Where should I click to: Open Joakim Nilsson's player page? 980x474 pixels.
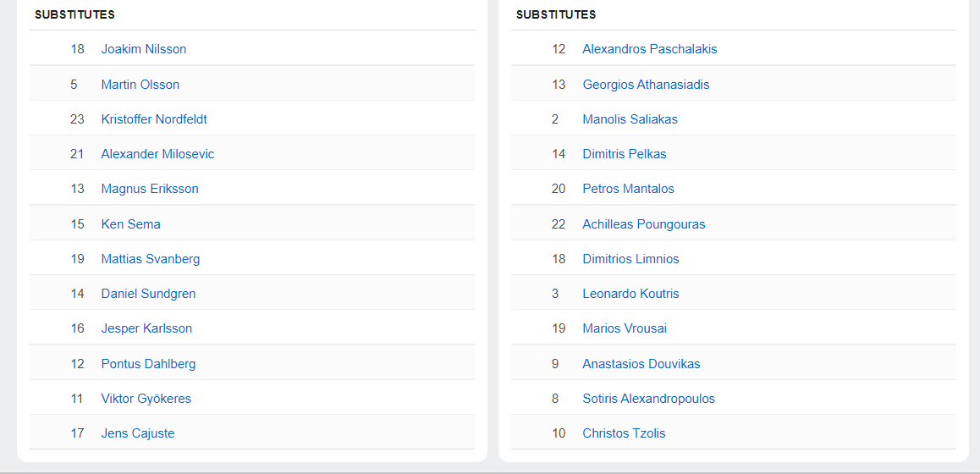(x=143, y=49)
